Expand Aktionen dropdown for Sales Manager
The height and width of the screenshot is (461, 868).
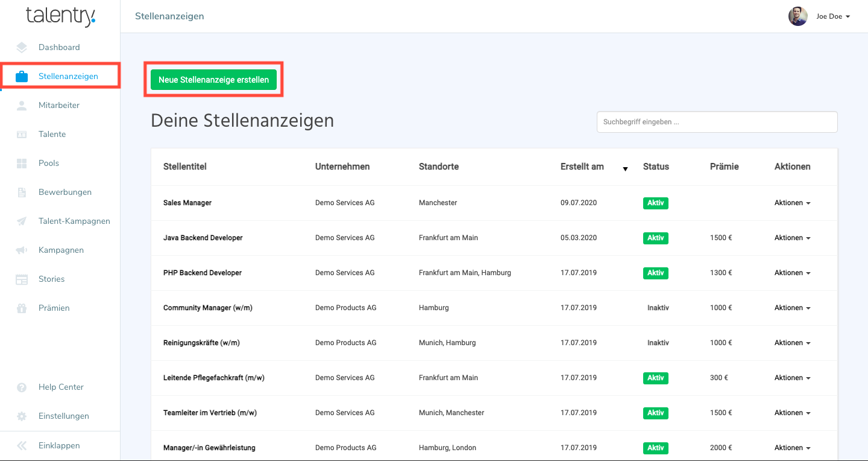(x=792, y=203)
